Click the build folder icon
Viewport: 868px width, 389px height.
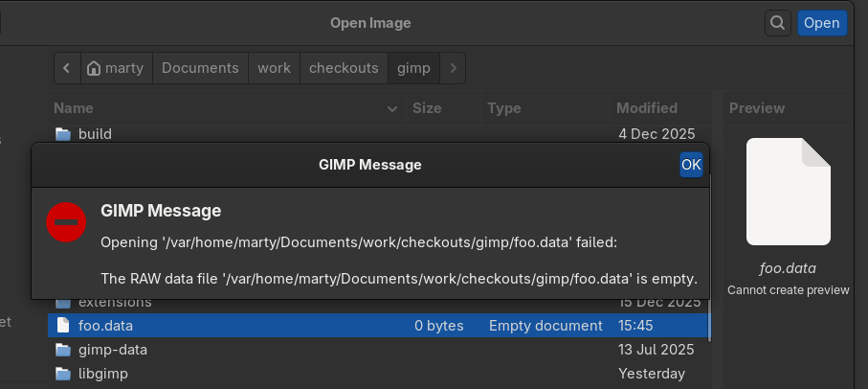(63, 133)
